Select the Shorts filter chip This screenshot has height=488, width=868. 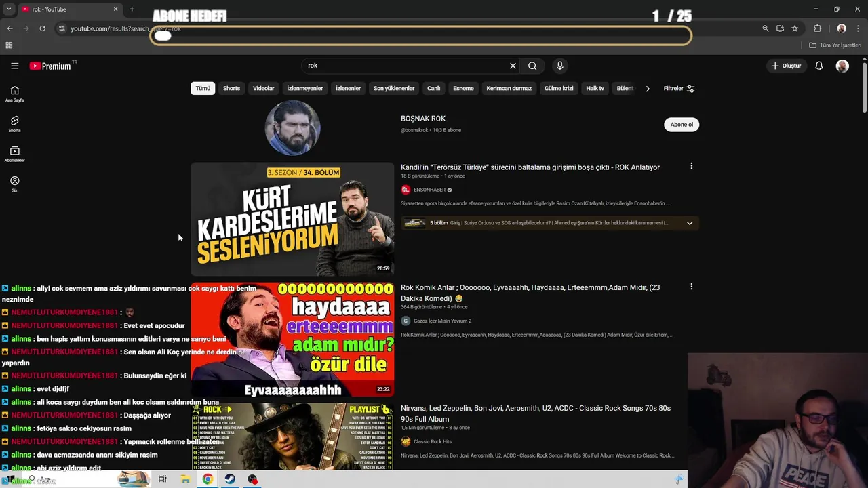tap(231, 88)
